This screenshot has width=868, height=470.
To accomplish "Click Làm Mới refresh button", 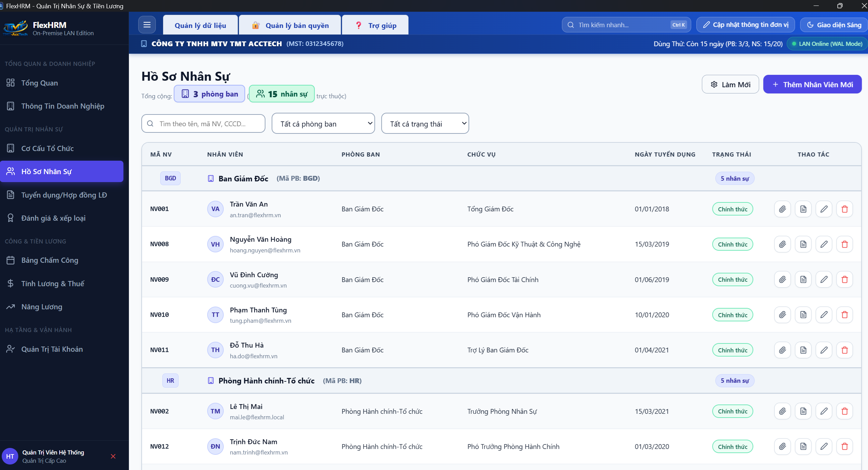I will pos(730,84).
